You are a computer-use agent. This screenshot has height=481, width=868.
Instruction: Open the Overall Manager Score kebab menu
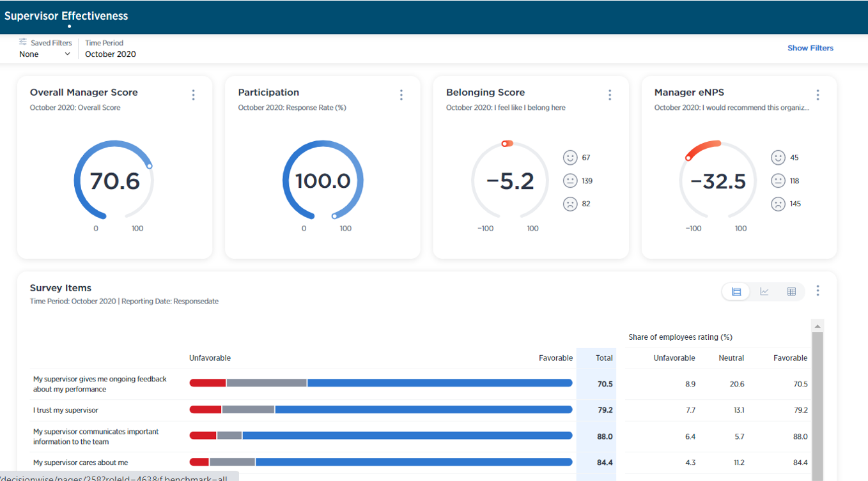pos(193,95)
